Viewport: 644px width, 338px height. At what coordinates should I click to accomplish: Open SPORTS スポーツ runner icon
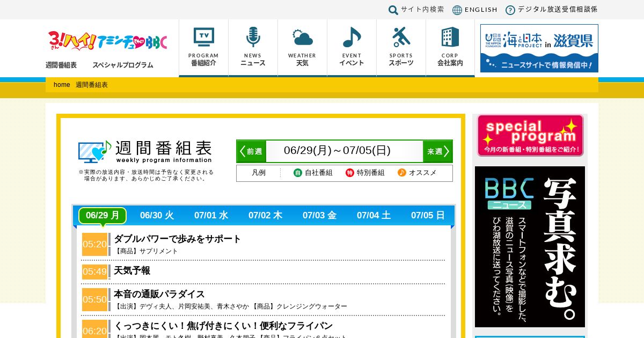401,37
